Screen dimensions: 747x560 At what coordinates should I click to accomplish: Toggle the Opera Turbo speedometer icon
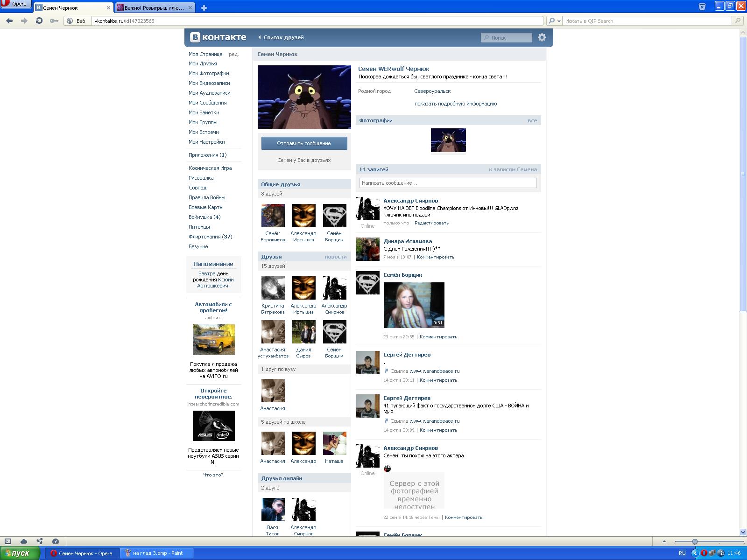click(x=56, y=541)
